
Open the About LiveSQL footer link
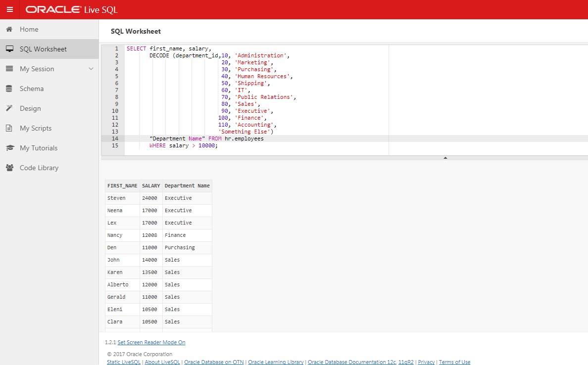162,362
